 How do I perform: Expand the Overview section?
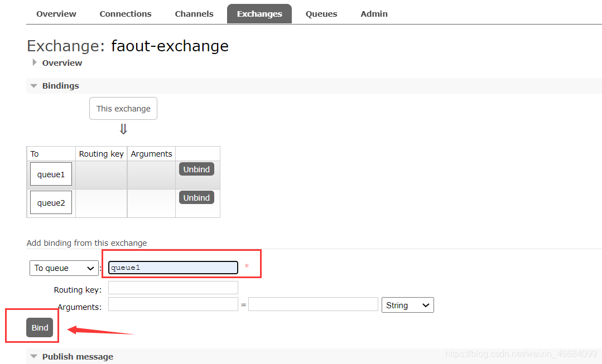(x=62, y=63)
